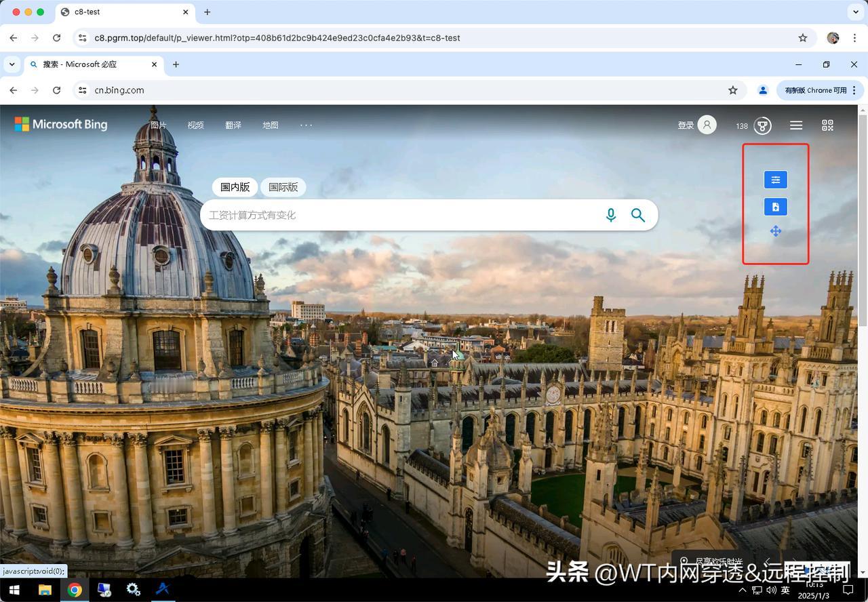This screenshot has width=868, height=602.
Task: Open the inner Chrome tab search dropdown
Action: tap(12, 64)
